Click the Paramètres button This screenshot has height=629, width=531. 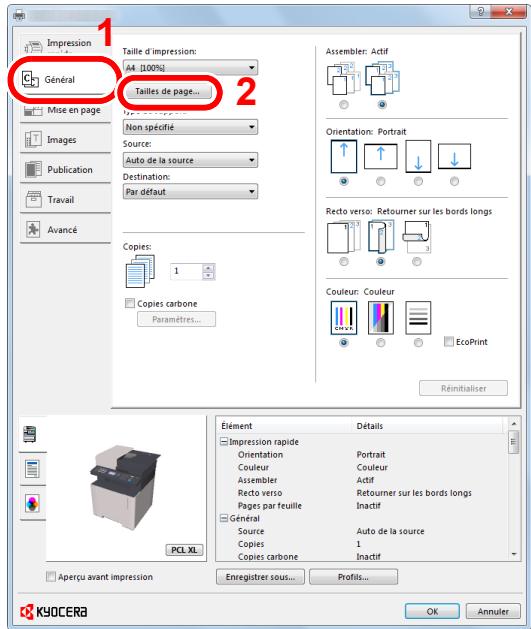[176, 319]
